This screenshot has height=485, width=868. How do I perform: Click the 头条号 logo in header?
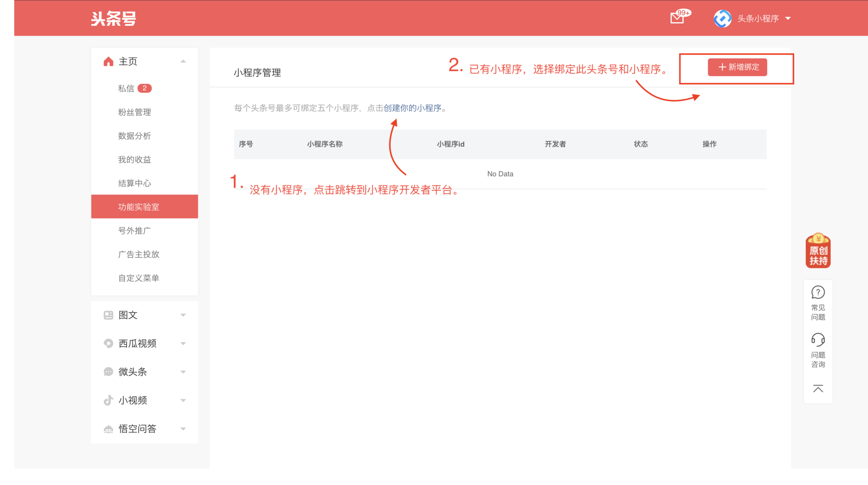click(113, 19)
